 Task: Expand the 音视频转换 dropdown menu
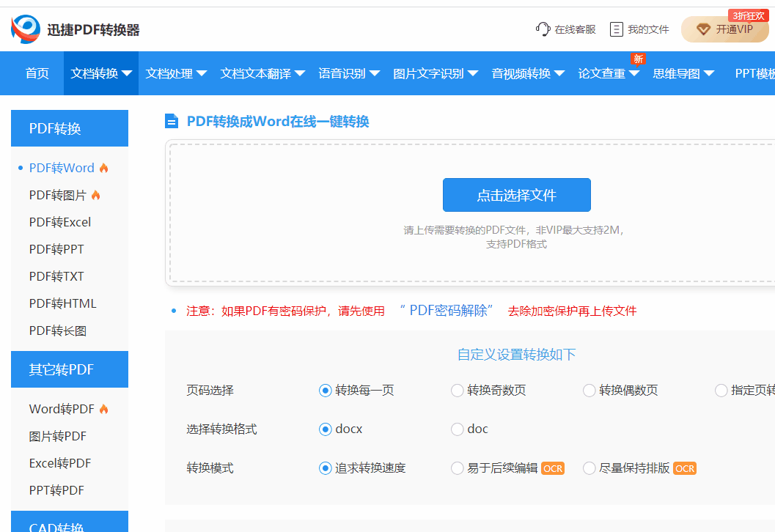click(528, 73)
